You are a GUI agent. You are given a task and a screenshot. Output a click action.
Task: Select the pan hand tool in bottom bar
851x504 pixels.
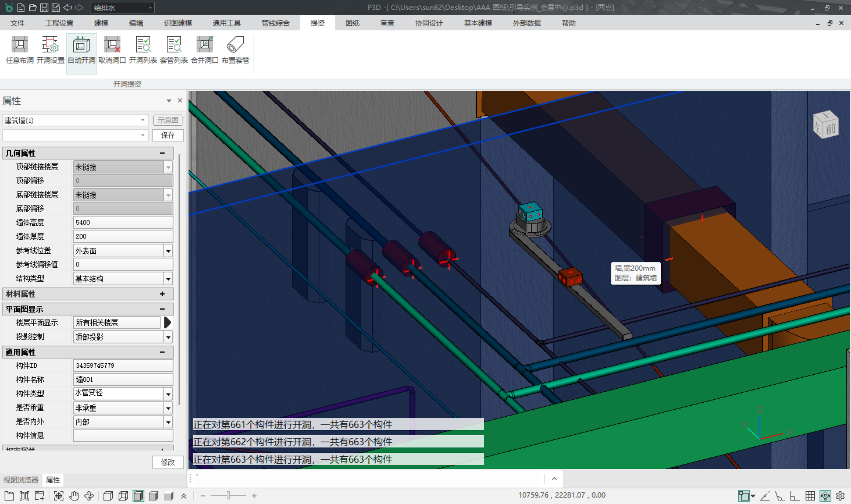click(74, 496)
